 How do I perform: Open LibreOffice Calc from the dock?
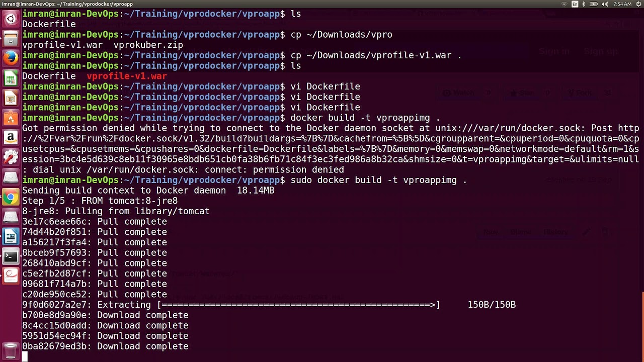(11, 78)
